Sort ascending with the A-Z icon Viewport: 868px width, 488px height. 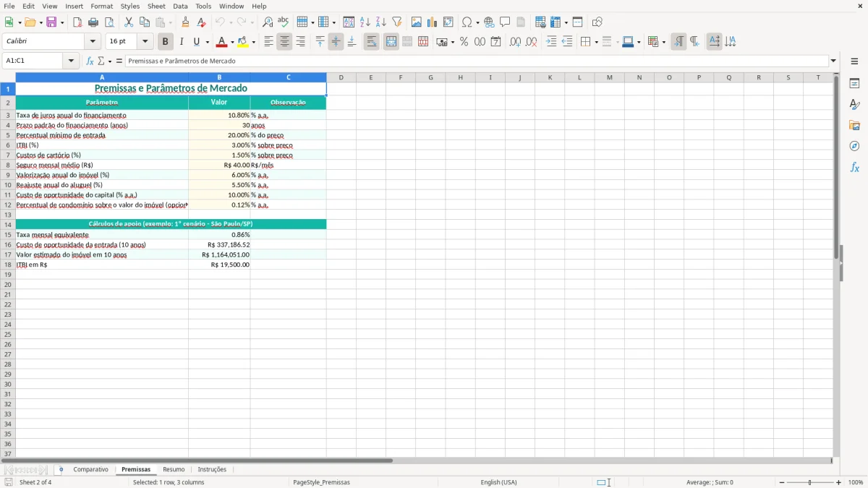coord(365,22)
